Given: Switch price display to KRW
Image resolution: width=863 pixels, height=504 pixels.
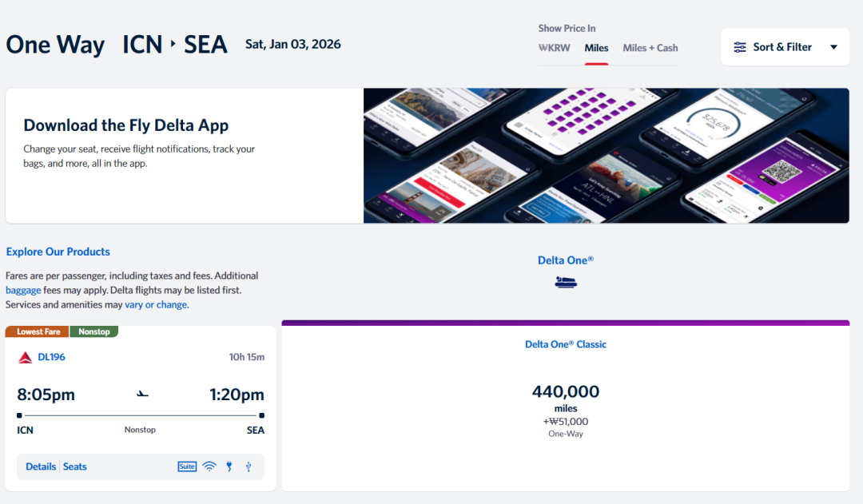Looking at the screenshot, I should click(555, 48).
